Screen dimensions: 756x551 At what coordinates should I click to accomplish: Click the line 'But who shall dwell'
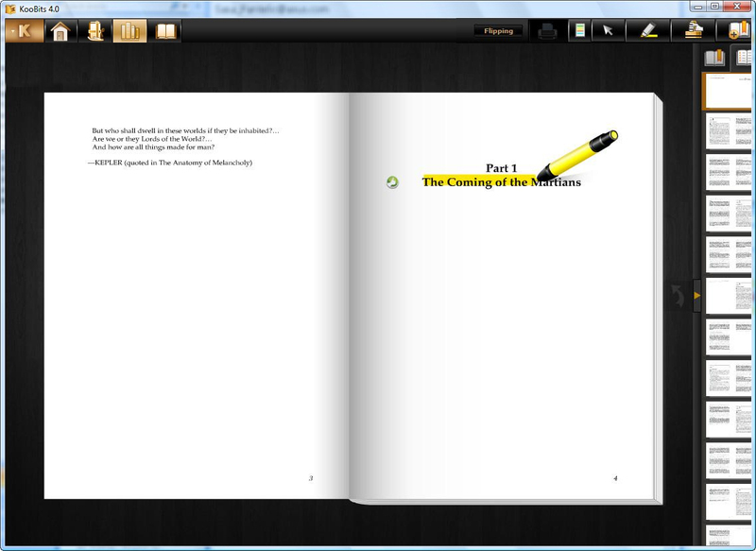pos(185,130)
